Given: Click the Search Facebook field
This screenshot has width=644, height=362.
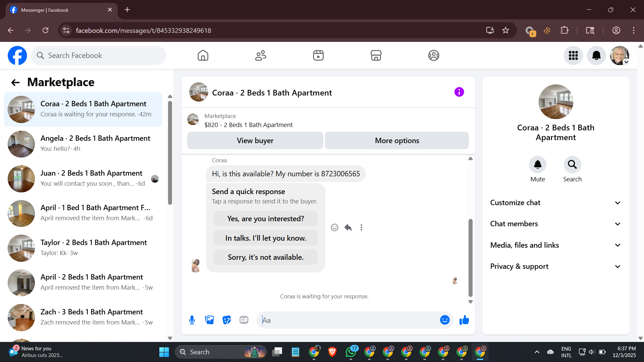Looking at the screenshot, I should point(99,55).
